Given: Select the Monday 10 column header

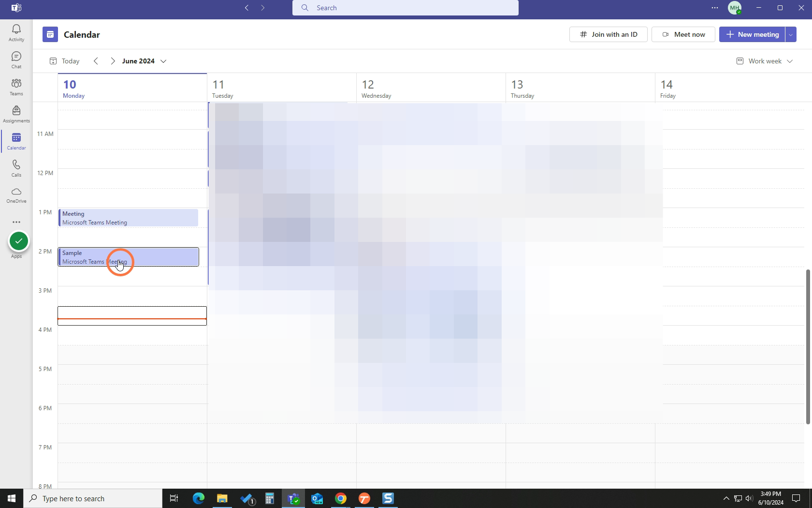Looking at the screenshot, I should [132, 88].
